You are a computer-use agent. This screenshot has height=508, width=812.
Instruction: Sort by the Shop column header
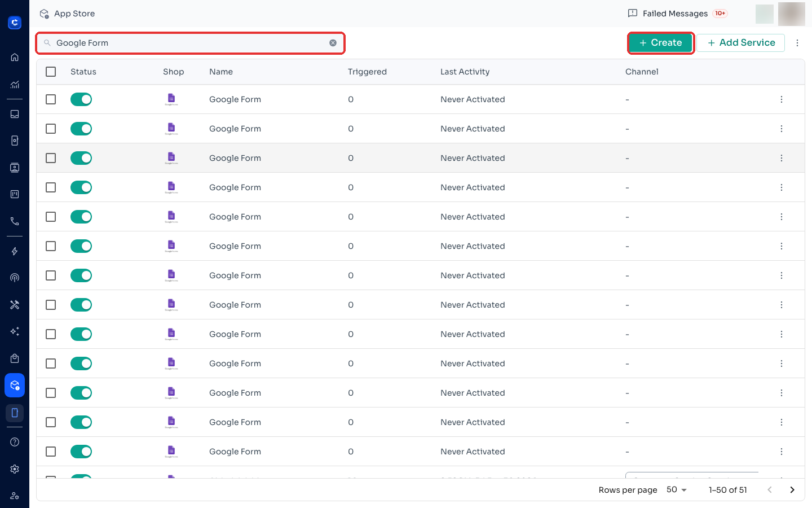pos(174,72)
